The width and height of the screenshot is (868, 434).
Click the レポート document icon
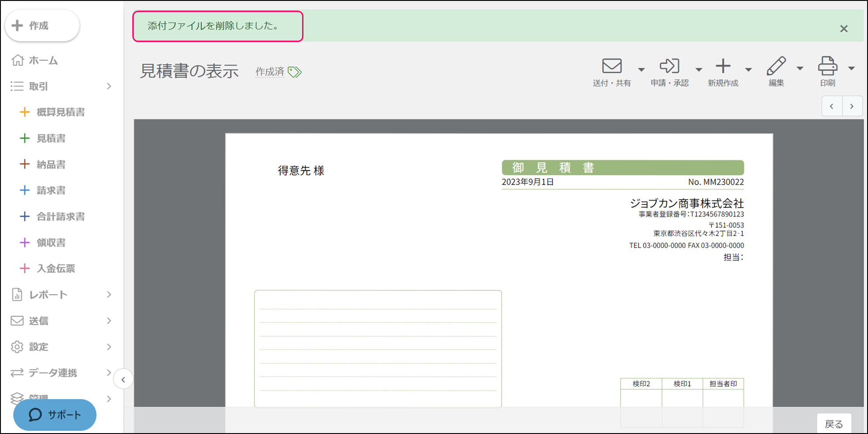coord(17,294)
